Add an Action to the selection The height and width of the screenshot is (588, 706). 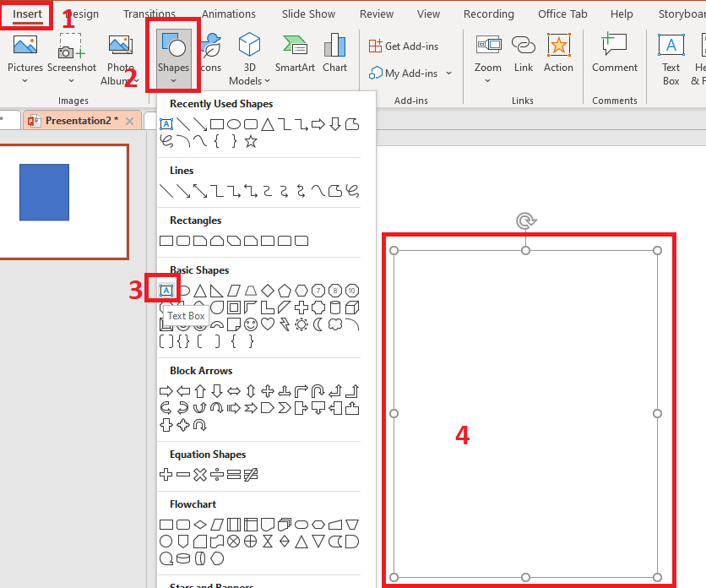558,53
